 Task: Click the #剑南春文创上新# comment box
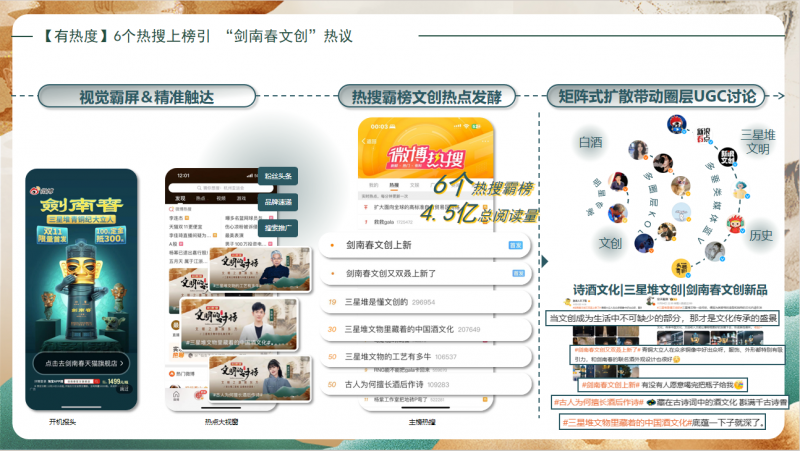click(x=663, y=385)
